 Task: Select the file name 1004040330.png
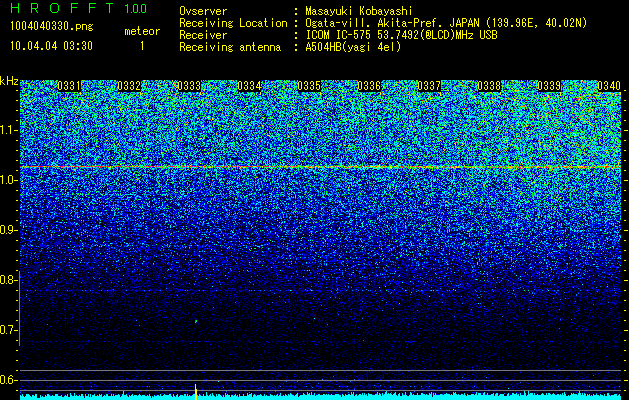click(52, 26)
